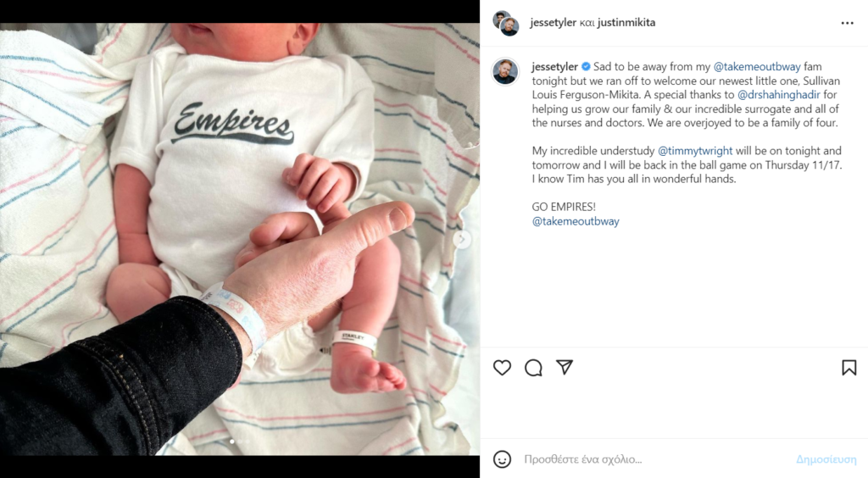Advance to next photo with carousel arrow

tap(462, 239)
